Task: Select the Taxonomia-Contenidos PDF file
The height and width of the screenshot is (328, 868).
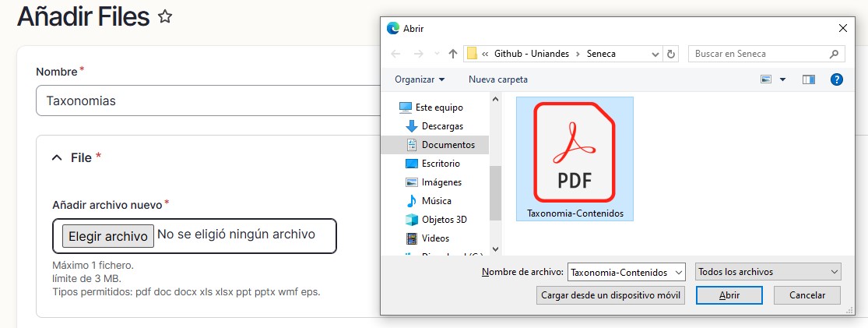Action: coord(575,159)
